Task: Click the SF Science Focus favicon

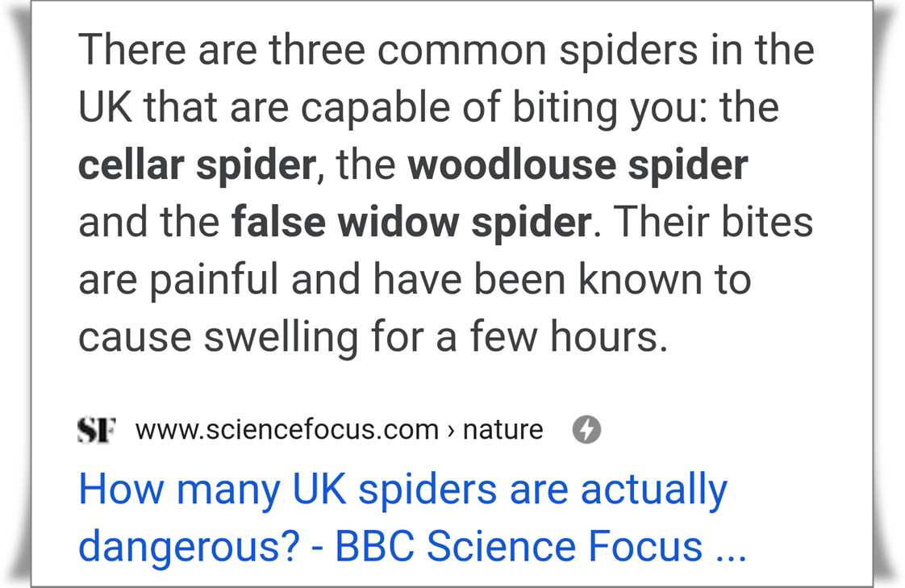Action: pyautogui.click(x=97, y=430)
